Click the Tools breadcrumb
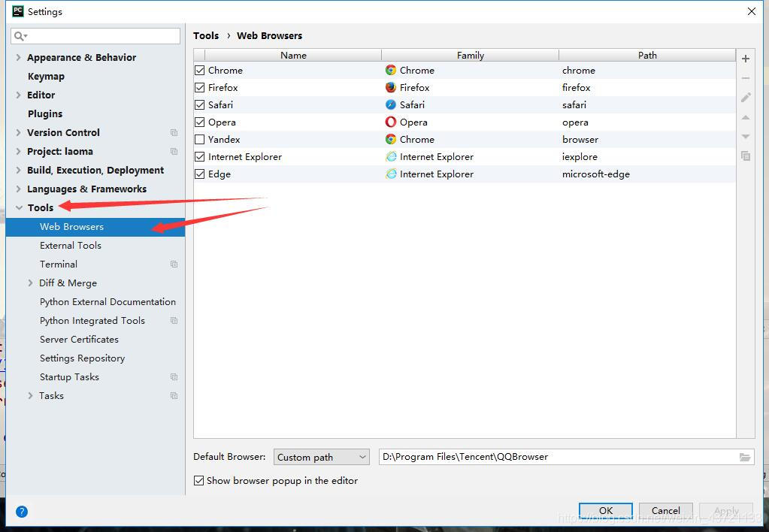The width and height of the screenshot is (769, 532). (x=206, y=35)
